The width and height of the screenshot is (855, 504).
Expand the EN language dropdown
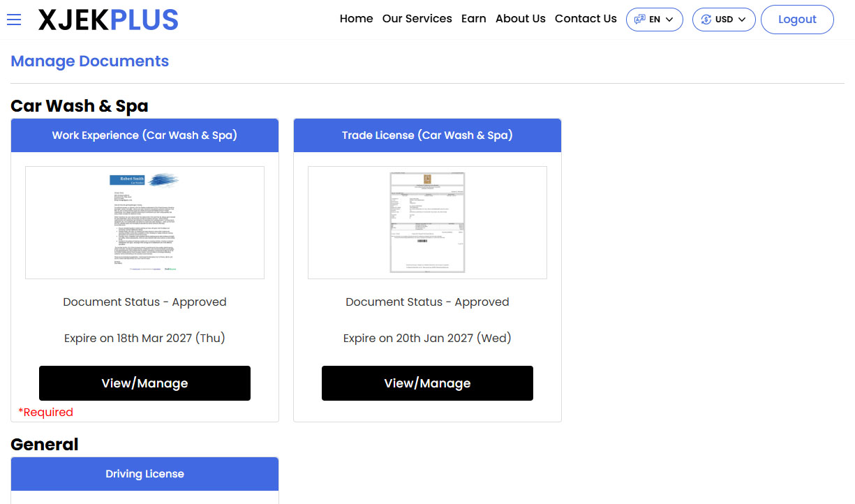654,19
